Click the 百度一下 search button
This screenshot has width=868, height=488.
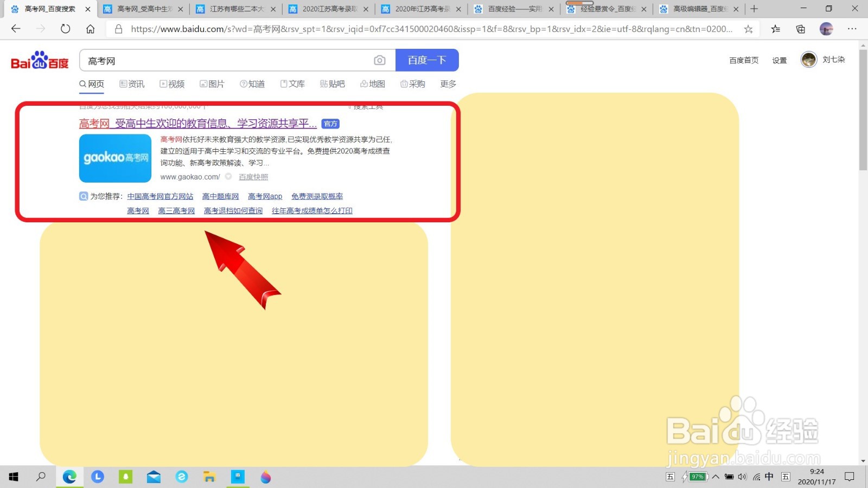click(x=427, y=60)
